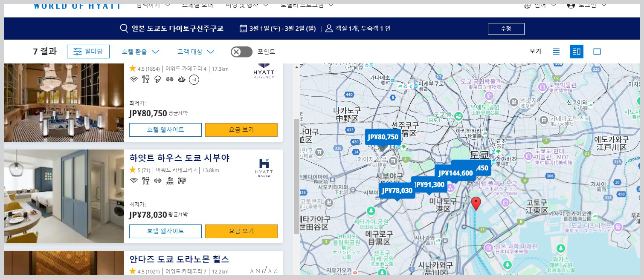Click 요금 보기 for Hyatt House Shibuya
This screenshot has width=644, height=279.
[241, 231]
